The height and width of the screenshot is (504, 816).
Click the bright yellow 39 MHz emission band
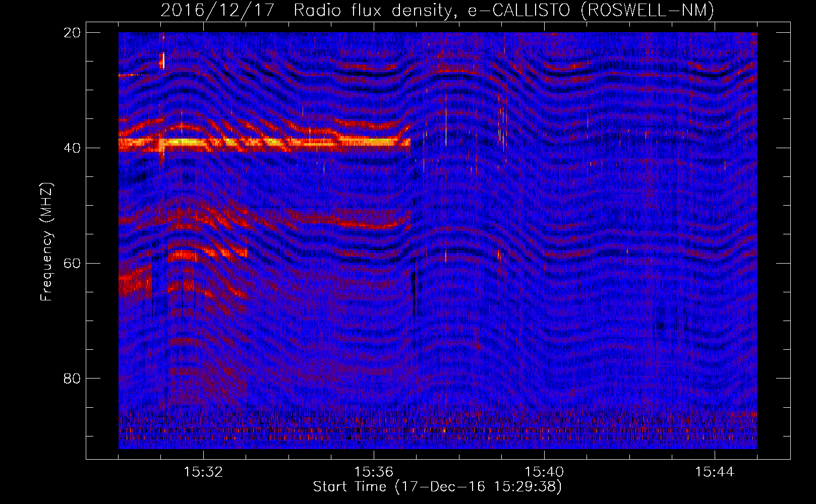click(264, 143)
